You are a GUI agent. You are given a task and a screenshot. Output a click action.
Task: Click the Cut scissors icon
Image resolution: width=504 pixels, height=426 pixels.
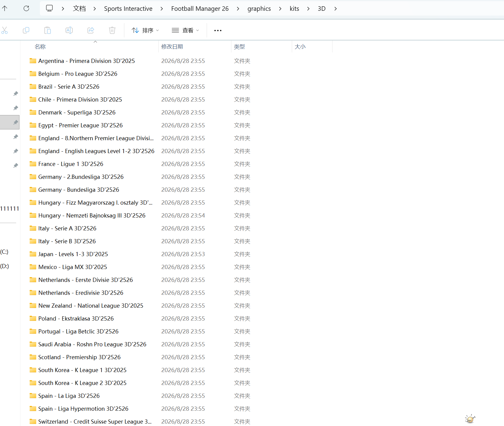(4, 30)
